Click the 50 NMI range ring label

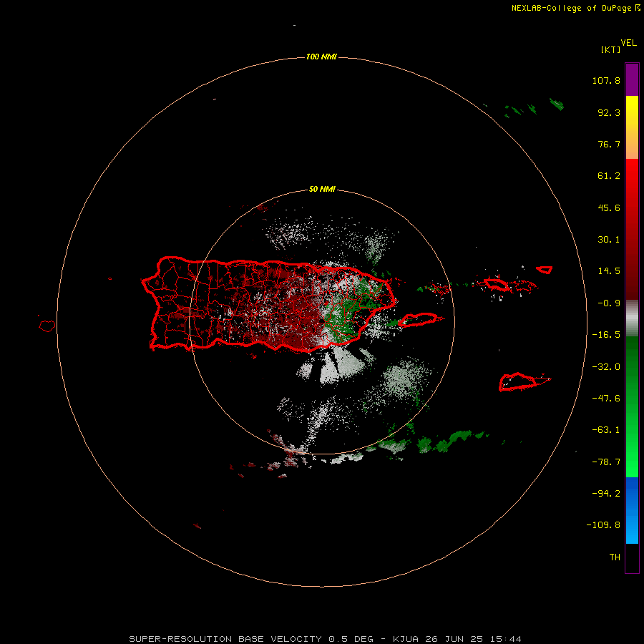click(x=322, y=189)
